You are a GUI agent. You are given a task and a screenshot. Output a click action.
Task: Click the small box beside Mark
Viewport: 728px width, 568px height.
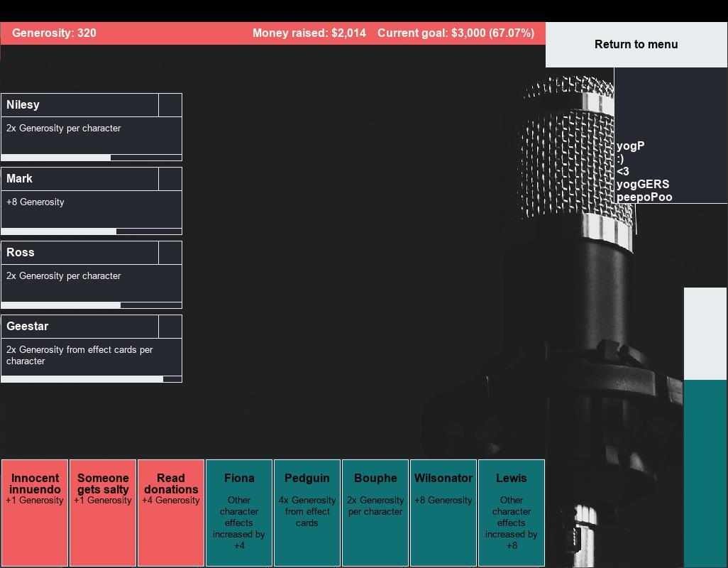(170, 179)
